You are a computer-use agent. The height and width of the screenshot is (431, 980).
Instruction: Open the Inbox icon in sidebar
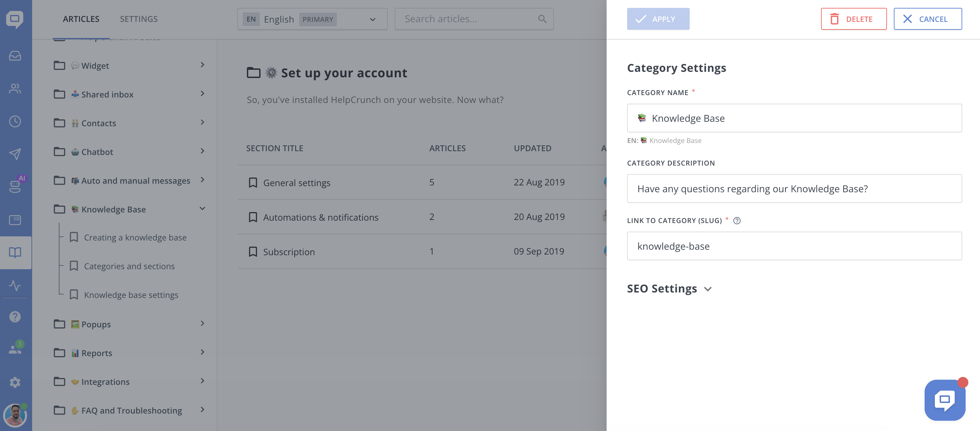(x=15, y=56)
